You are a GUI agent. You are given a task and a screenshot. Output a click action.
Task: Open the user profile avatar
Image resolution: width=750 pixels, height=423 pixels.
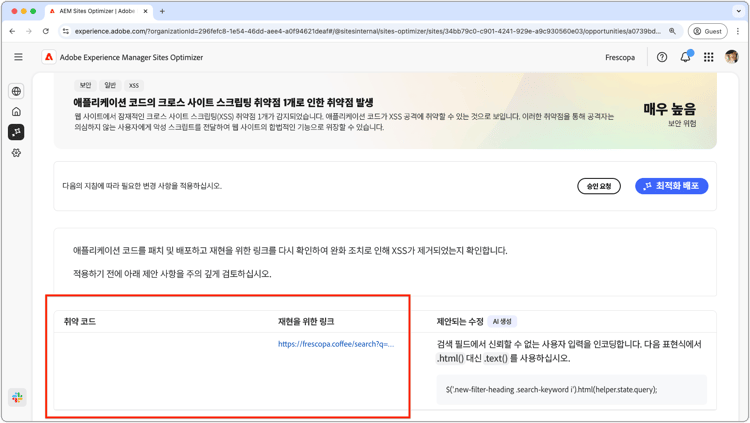pyautogui.click(x=731, y=57)
